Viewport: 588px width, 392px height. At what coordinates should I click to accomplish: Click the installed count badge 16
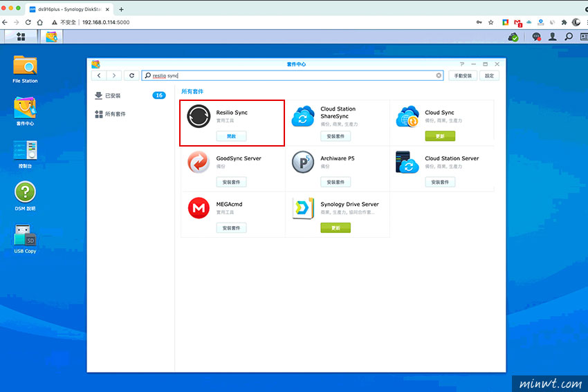(159, 95)
